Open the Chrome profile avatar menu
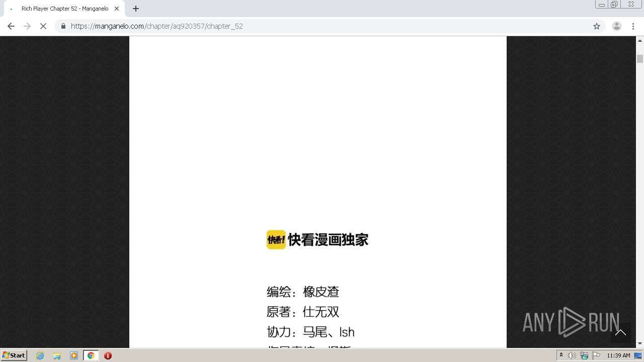This screenshot has height=362, width=644. click(x=616, y=26)
